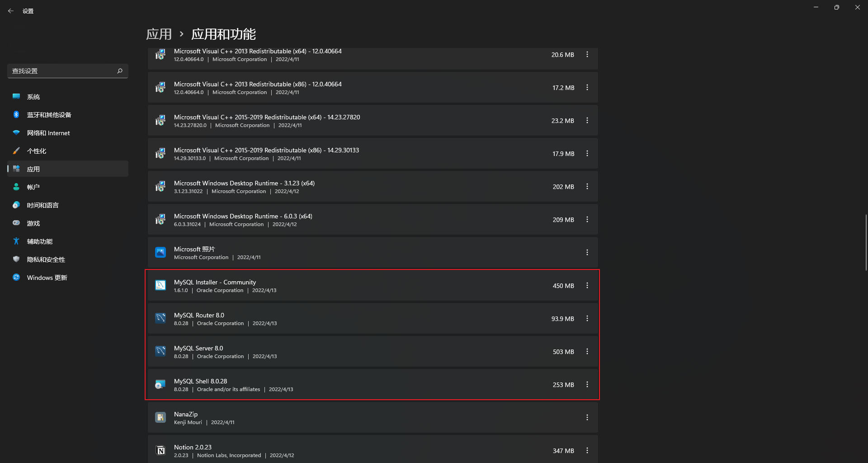The height and width of the screenshot is (463, 868).
Task: Click the 93.9 MB size value
Action: [563, 319]
